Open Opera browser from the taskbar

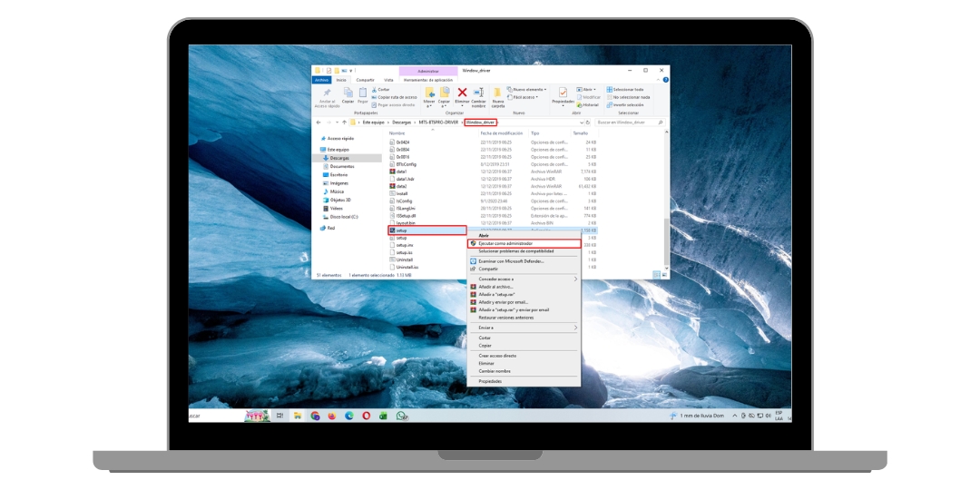366,416
